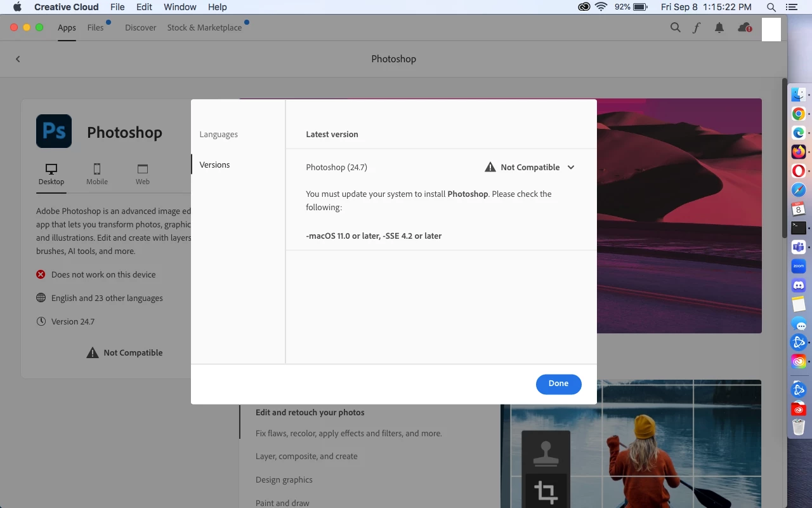
Task: Click Creative Cloud icon in menu bar
Action: click(x=584, y=7)
